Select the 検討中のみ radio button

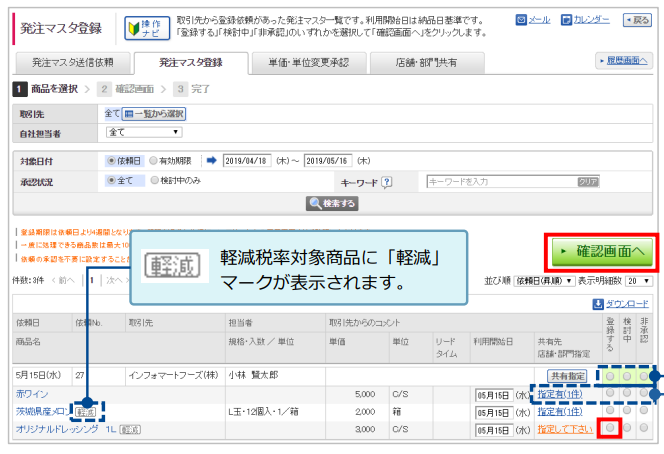153,181
